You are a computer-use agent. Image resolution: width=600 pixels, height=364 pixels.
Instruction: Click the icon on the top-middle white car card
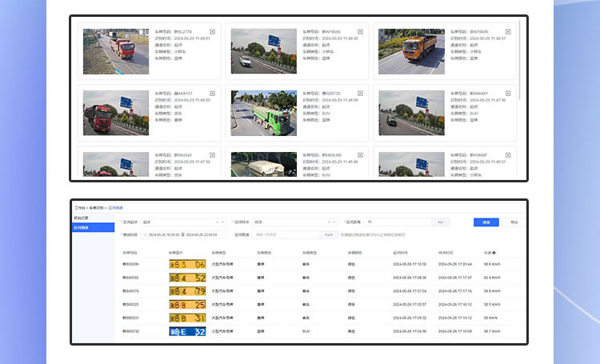tap(360, 32)
